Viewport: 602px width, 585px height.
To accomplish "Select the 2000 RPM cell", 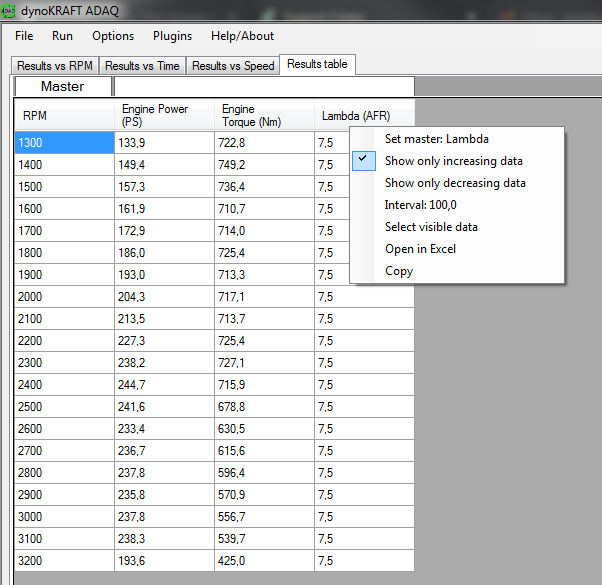I will pos(64,297).
